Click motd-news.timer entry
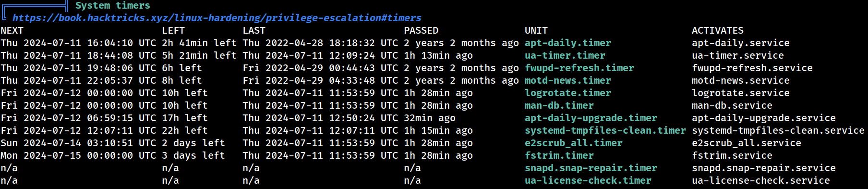Screen dimensions: 868x189 (x=568, y=80)
